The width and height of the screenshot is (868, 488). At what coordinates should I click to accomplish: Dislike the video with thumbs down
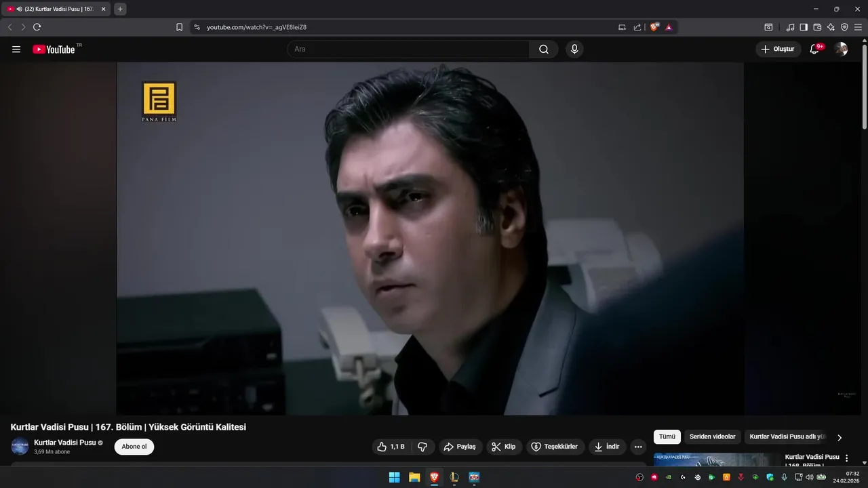click(422, 447)
